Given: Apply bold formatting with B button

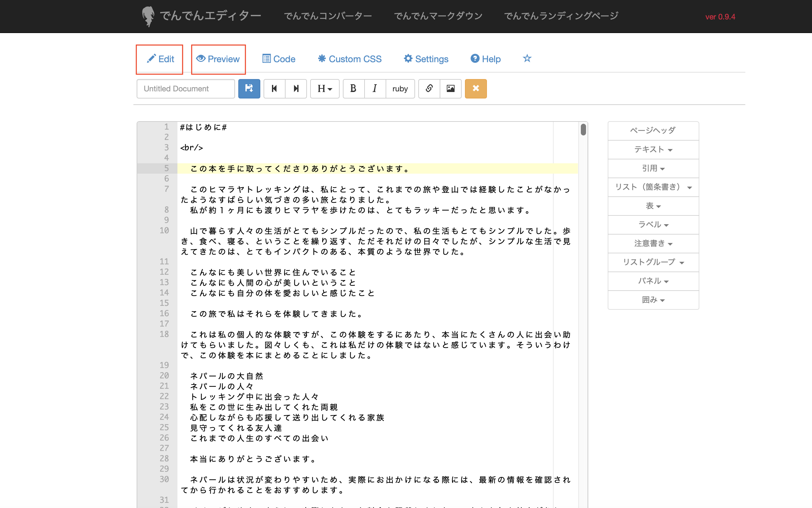Looking at the screenshot, I should pyautogui.click(x=353, y=88).
